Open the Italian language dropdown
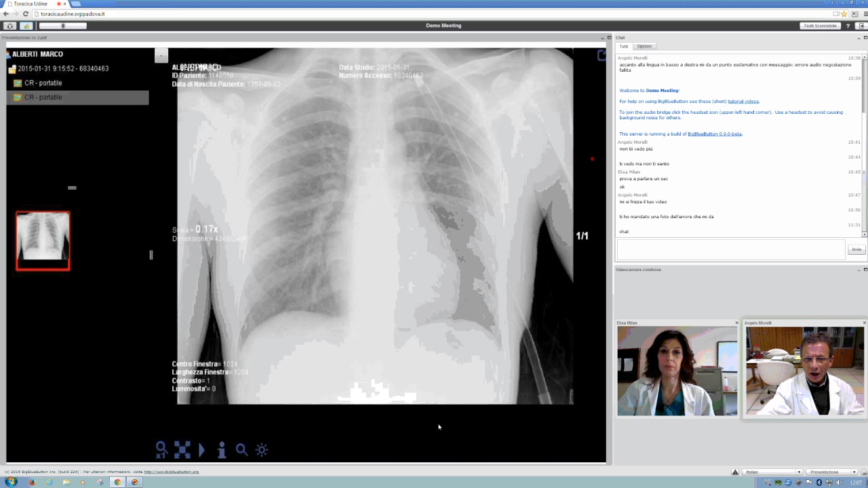868x488 pixels. (772, 472)
